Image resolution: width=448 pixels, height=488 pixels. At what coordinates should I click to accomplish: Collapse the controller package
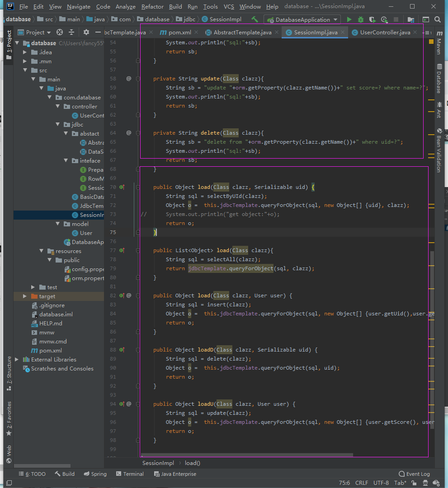57,107
